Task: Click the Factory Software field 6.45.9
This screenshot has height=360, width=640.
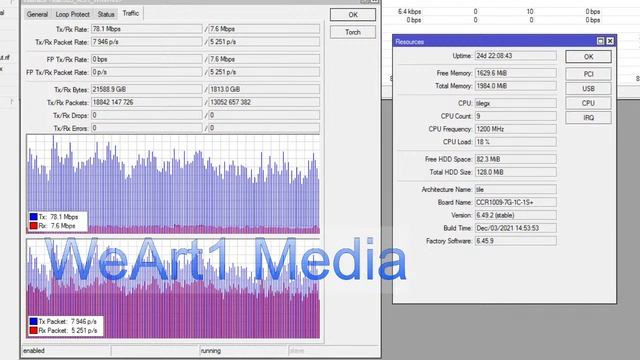Action: pyautogui.click(x=515, y=241)
